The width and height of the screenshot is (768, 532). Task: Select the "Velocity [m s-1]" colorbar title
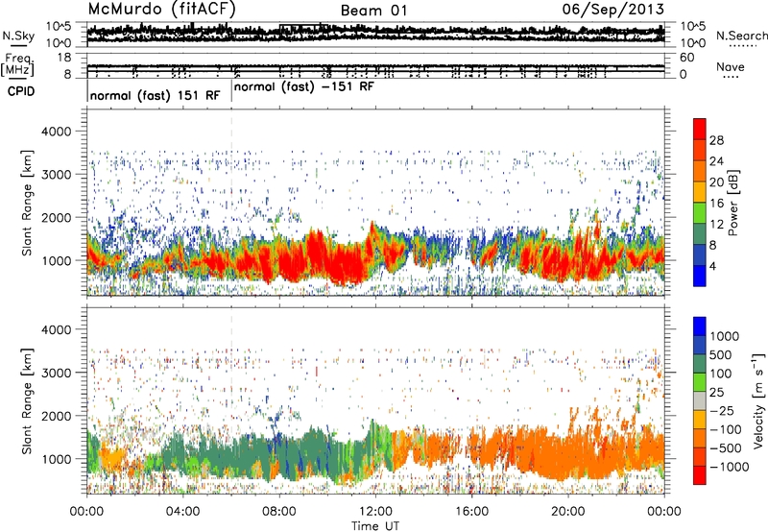coord(758,400)
